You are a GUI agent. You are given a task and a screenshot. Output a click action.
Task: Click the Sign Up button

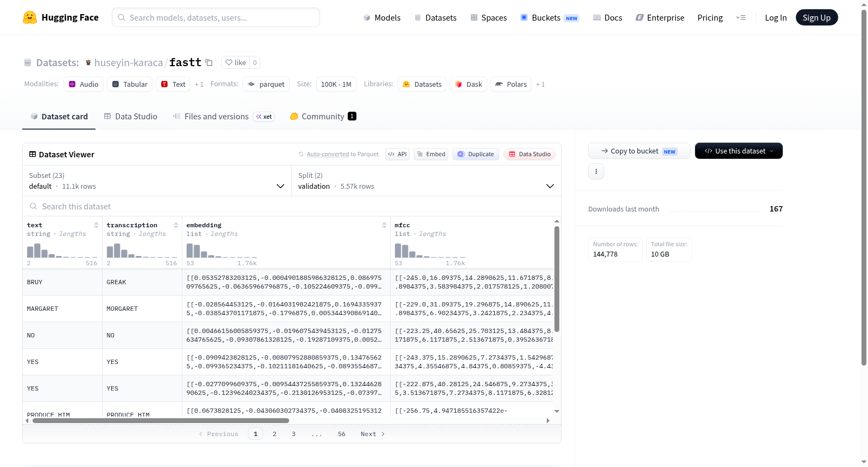(816, 17)
